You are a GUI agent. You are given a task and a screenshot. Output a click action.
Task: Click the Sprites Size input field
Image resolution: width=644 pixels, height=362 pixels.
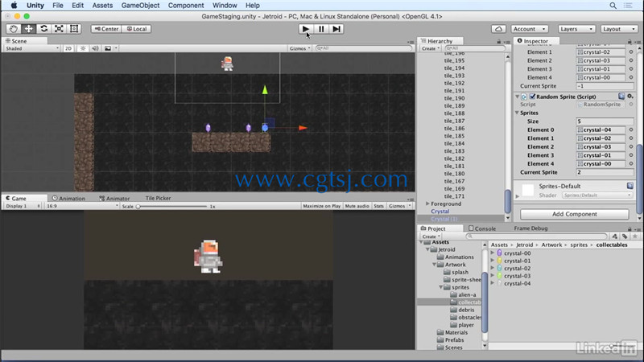(x=605, y=121)
